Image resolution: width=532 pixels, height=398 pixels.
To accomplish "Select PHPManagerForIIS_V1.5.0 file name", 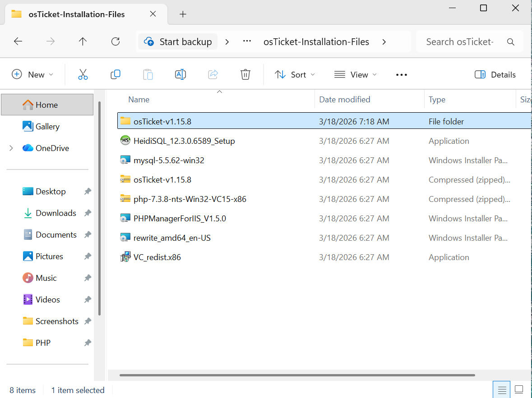I will click(180, 218).
